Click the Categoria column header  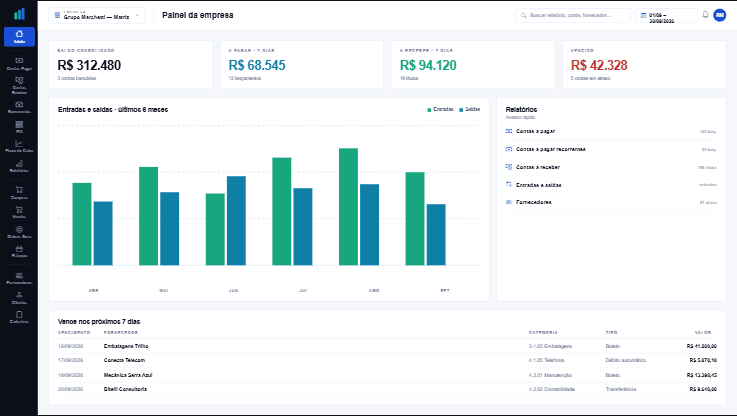point(543,332)
